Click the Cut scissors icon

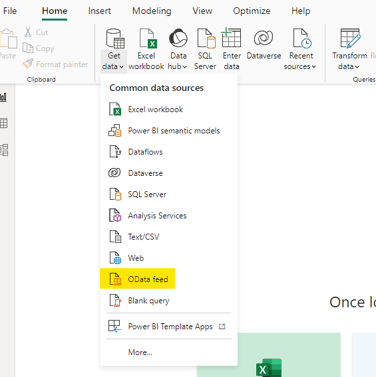pyautogui.click(x=28, y=32)
